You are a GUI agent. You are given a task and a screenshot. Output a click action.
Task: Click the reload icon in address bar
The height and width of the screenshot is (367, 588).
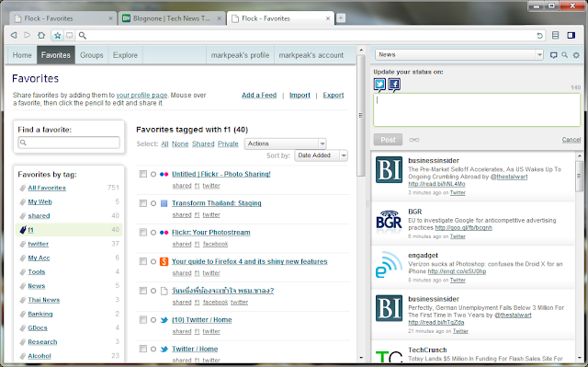pos(539,36)
